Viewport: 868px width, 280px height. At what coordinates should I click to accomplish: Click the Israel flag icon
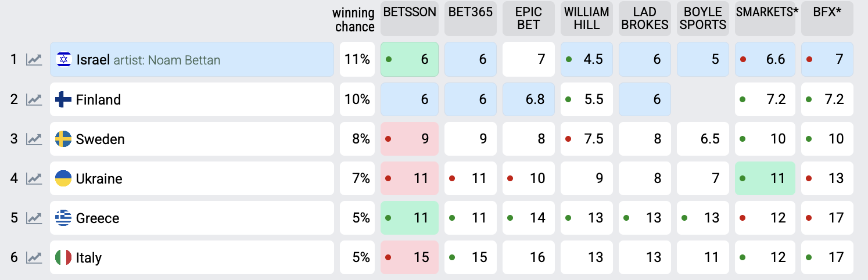click(63, 60)
